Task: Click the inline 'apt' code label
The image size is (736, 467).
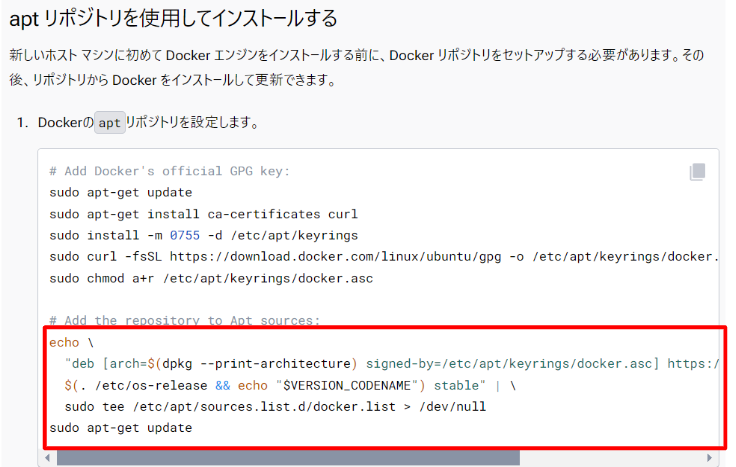Action: click(x=110, y=123)
